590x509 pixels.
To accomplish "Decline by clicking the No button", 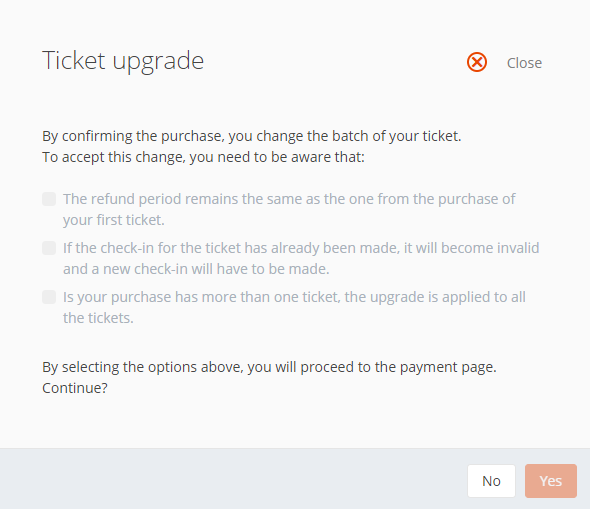I will [x=491, y=481].
